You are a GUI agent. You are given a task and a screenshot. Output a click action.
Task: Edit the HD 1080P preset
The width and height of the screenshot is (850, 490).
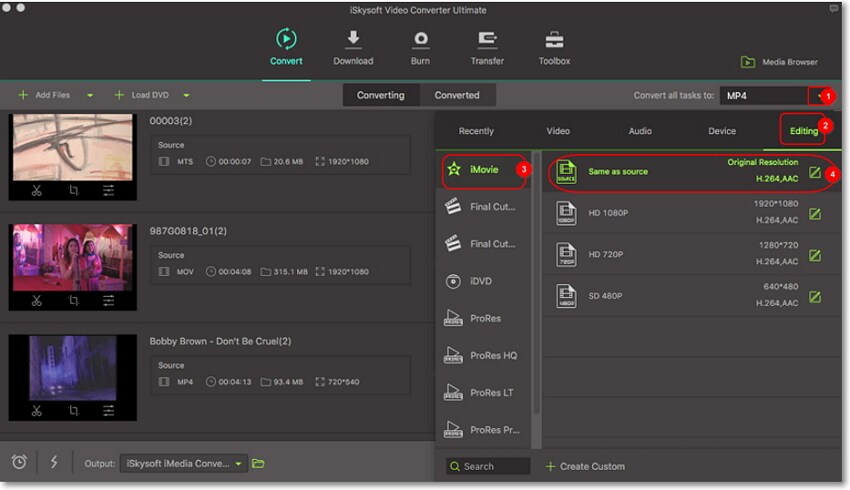tap(815, 214)
